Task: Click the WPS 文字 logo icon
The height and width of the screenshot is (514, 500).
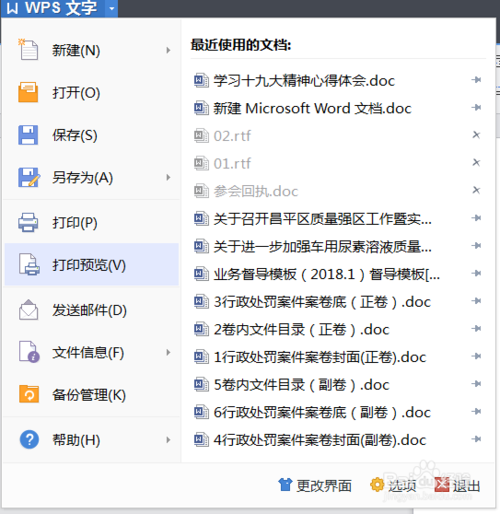Action: coord(12,8)
